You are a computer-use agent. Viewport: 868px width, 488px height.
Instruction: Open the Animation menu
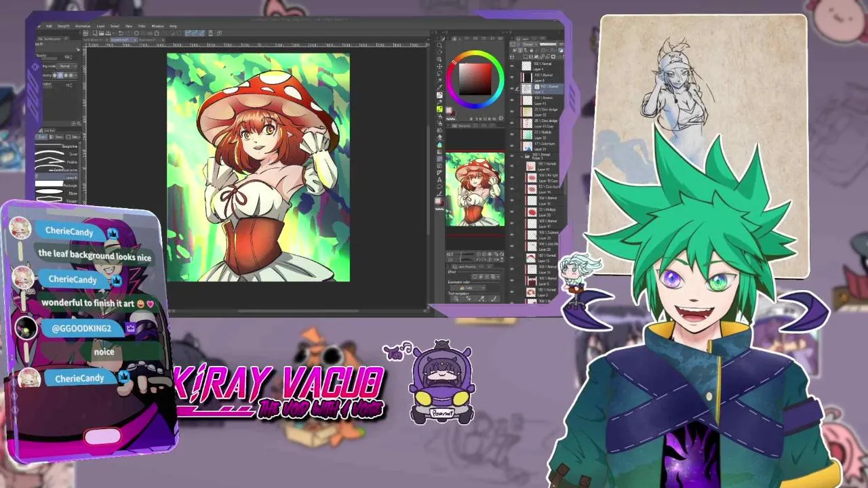pos(83,26)
